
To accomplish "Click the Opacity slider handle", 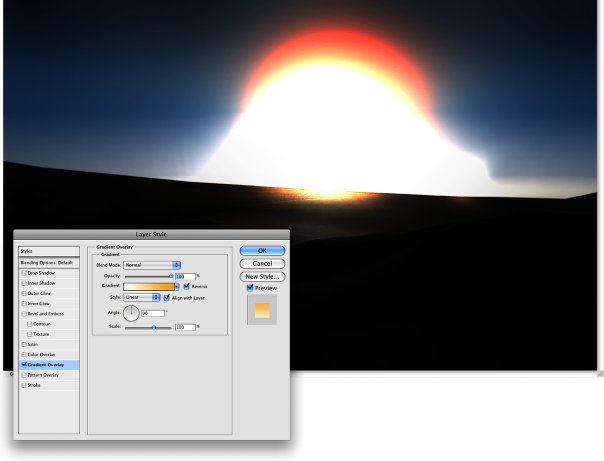I will tap(171, 276).
